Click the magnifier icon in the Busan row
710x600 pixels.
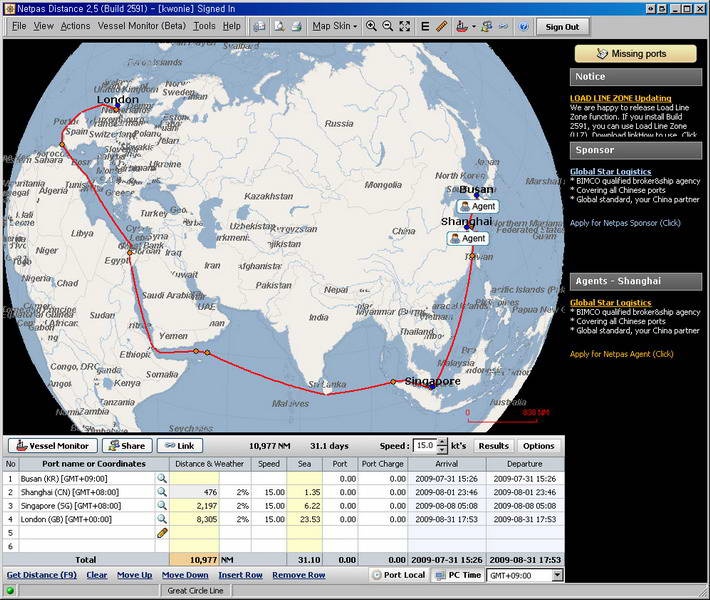pyautogui.click(x=162, y=478)
